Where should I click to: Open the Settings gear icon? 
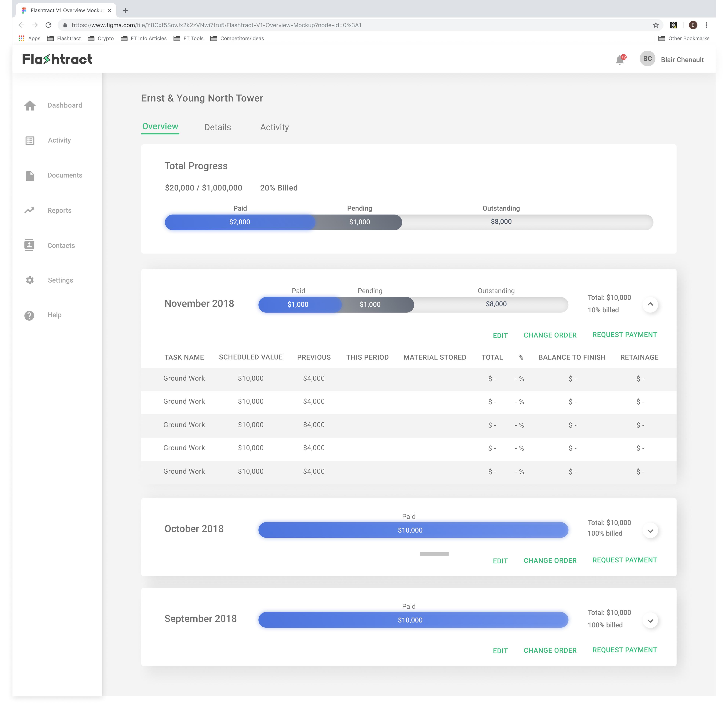pyautogui.click(x=30, y=280)
